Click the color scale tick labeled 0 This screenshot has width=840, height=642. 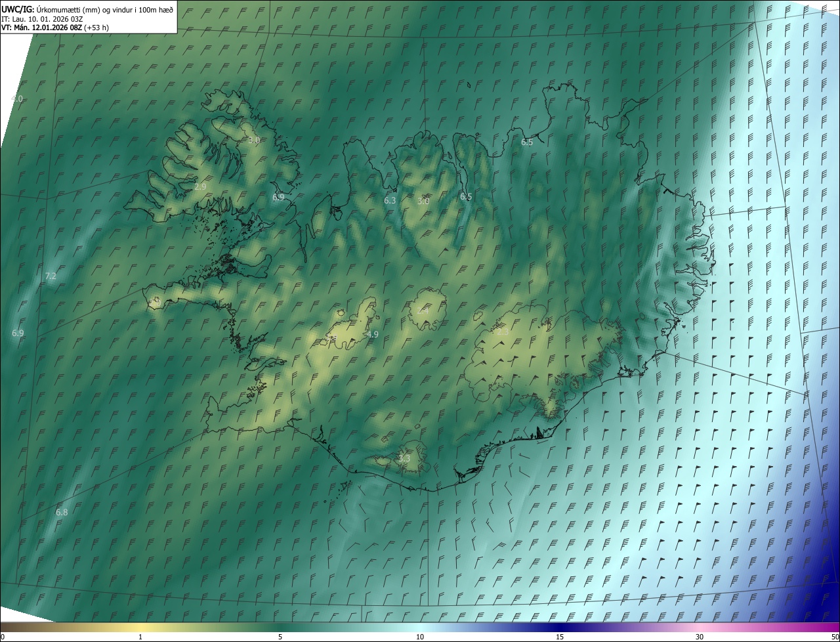[3, 637]
